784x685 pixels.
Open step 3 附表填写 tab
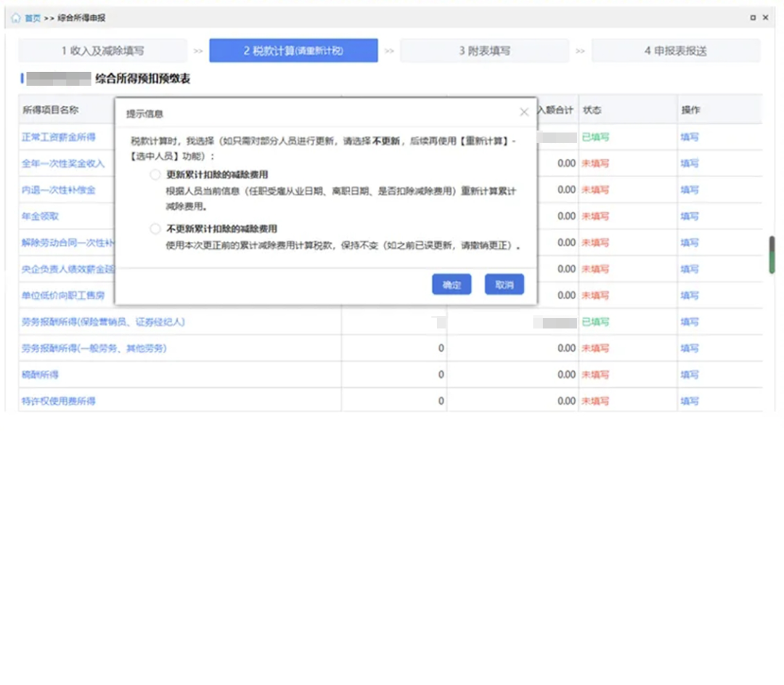coord(484,51)
